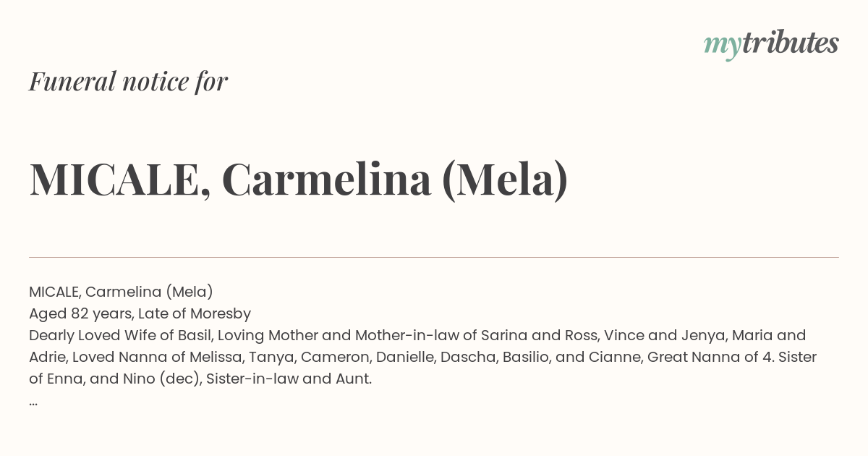Click 'Great Nanna of 4' text
This screenshot has width=868, height=456.
tap(709, 357)
